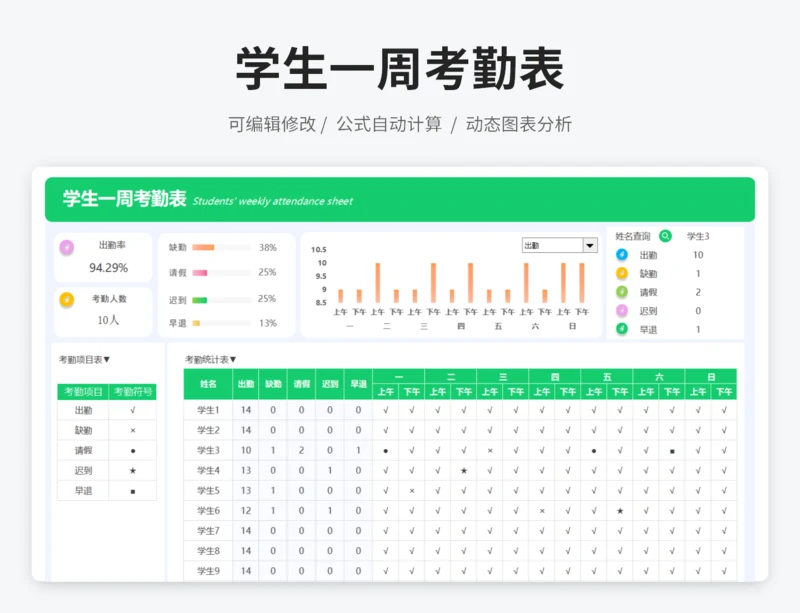Viewport: 800px width, 613px height.
Task: Select the 学生3 name query value
Action: [698, 236]
